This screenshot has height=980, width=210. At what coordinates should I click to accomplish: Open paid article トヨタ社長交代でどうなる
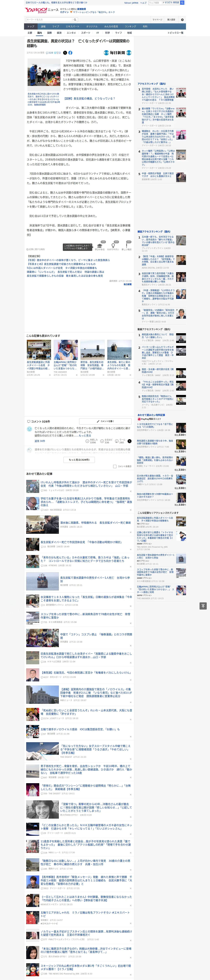(155, 425)
